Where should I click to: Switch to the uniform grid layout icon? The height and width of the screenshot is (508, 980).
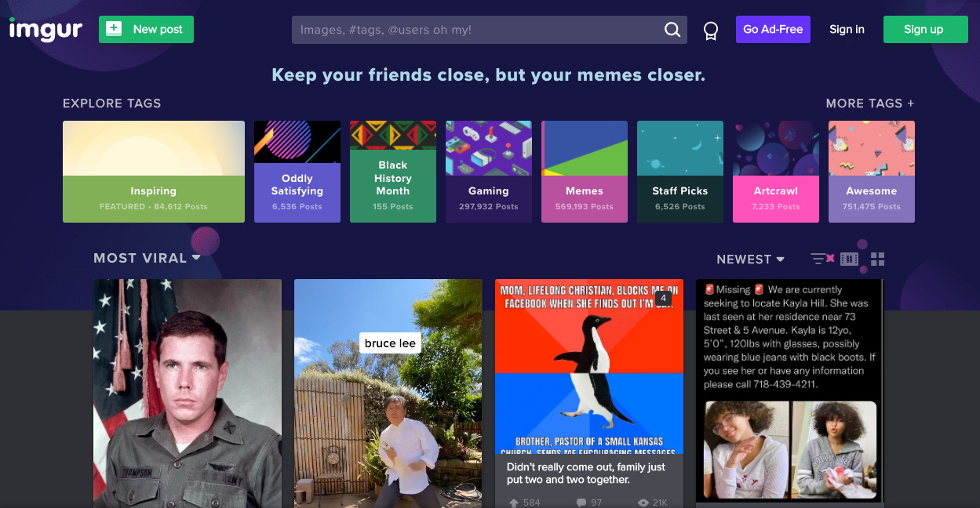[878, 259]
